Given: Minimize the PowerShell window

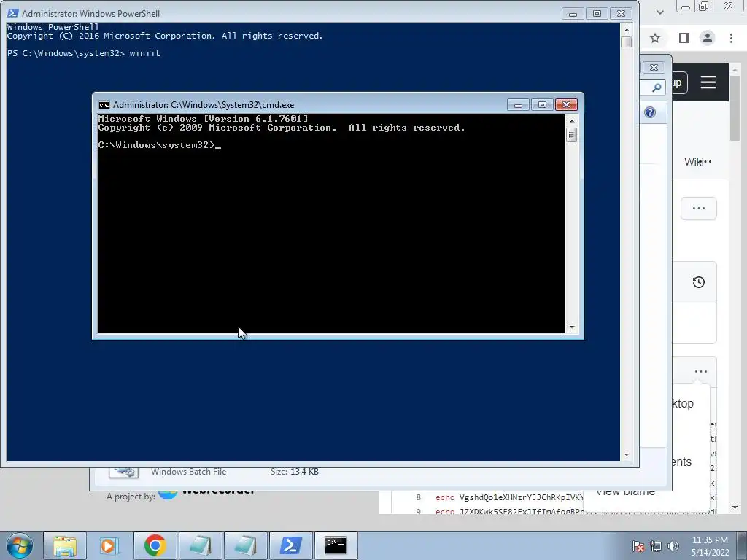Looking at the screenshot, I should pyautogui.click(x=573, y=14).
